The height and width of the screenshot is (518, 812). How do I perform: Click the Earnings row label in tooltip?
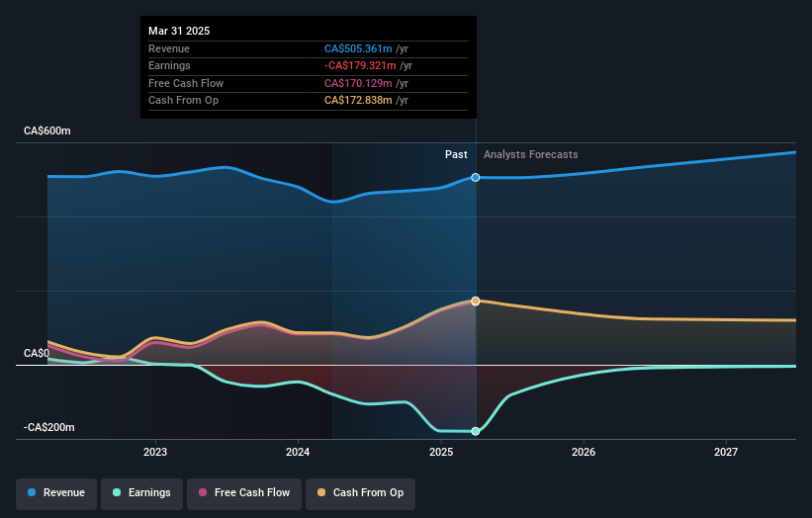coord(169,65)
